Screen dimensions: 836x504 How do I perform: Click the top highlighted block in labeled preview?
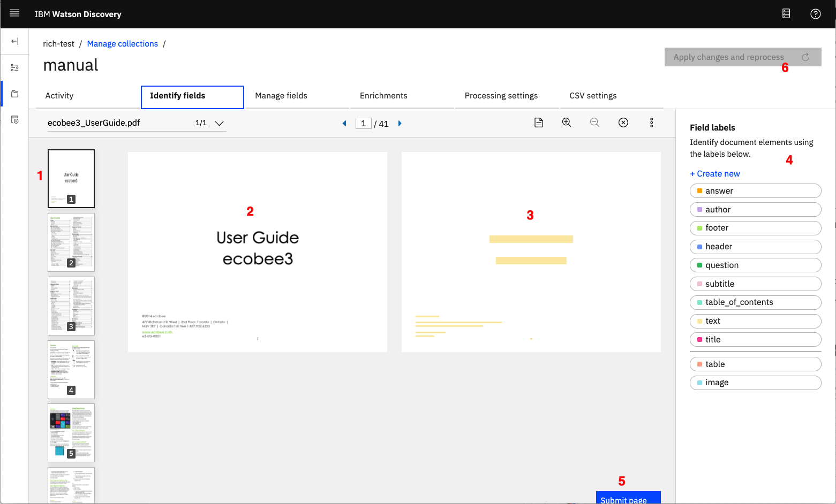(x=531, y=239)
